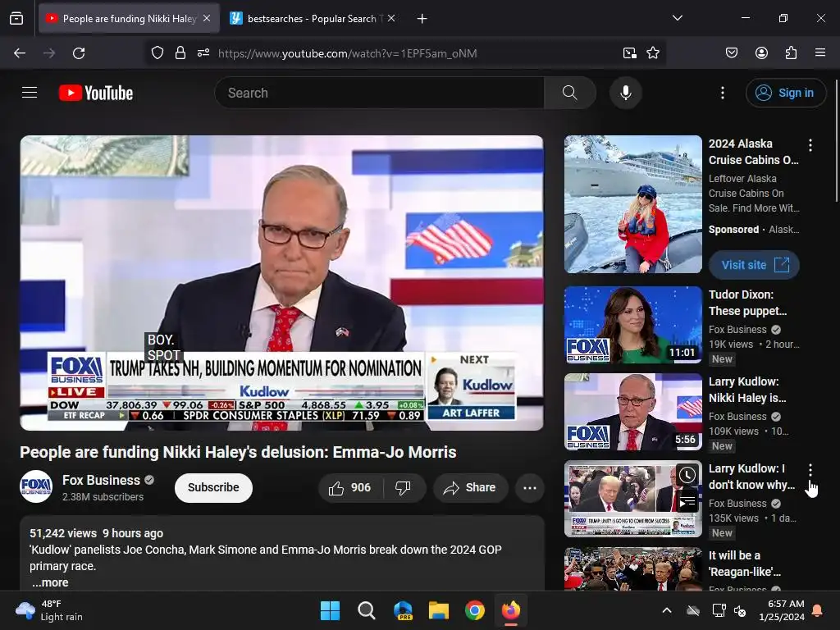
Task: Close the YouTube tab
Action: [x=207, y=18]
